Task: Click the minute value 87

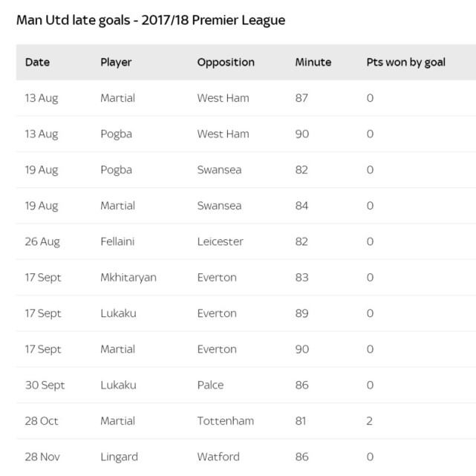Action: [x=301, y=98]
